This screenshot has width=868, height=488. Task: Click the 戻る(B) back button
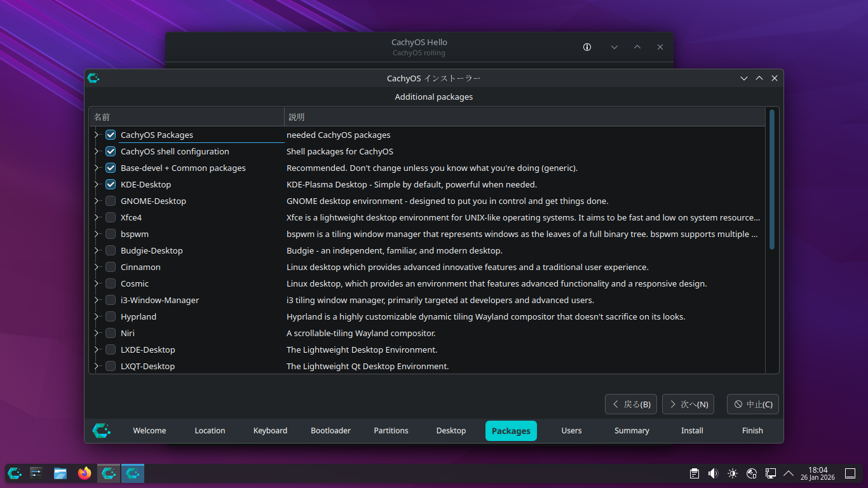pos(631,404)
